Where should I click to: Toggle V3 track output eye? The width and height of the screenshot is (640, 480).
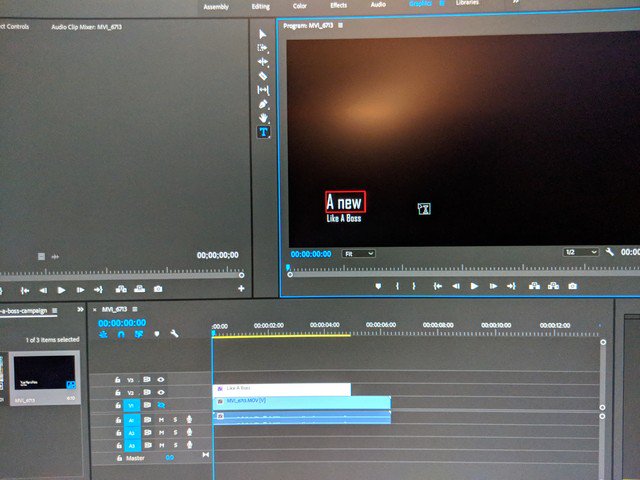[161, 380]
